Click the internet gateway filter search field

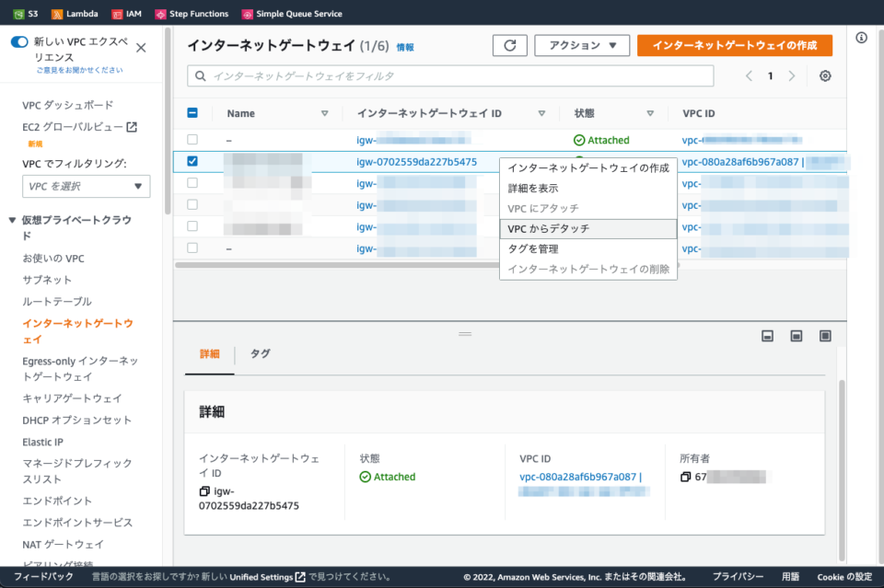(450, 75)
